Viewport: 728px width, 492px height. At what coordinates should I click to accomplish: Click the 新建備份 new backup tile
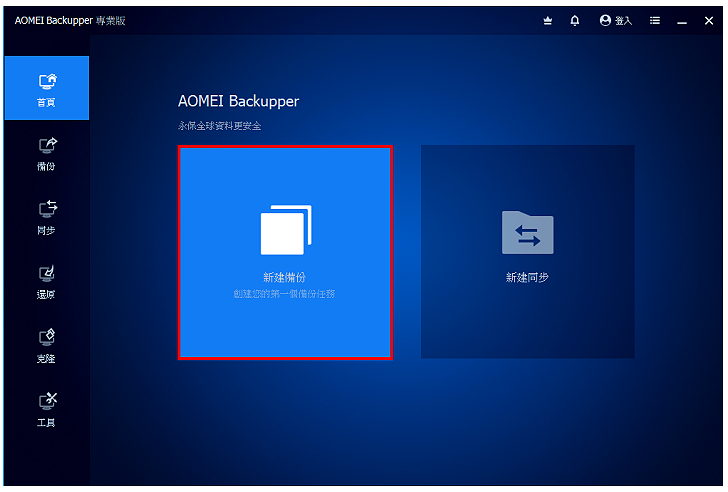tap(285, 252)
